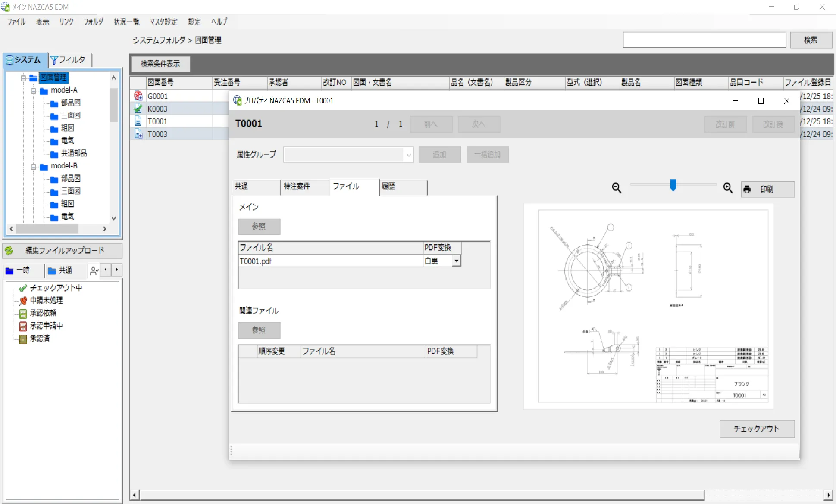Click the 申請未処理 pin icon
This screenshot has height=504, width=836.
tap(23, 300)
